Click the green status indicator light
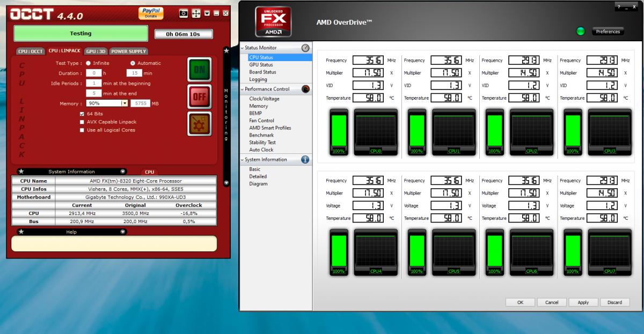Viewport: 644px width, 334px height. point(580,31)
